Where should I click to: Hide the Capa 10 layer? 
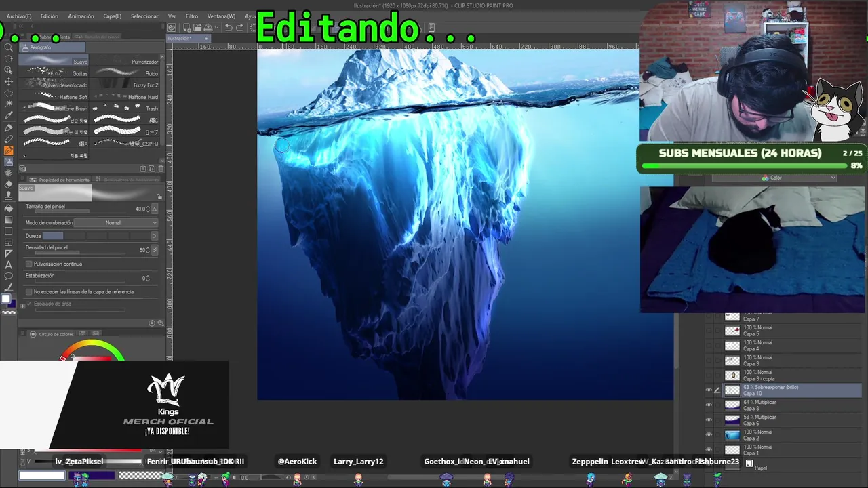point(709,390)
